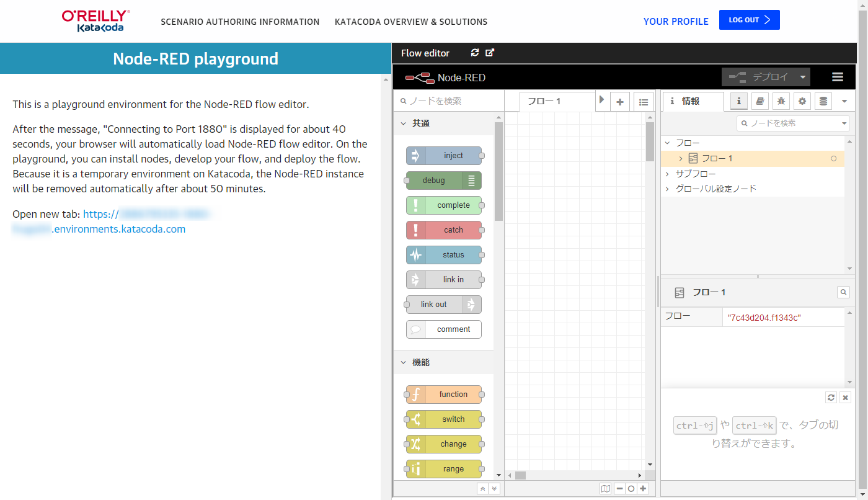Click the フロー 1 info heading text
Image resolution: width=868 pixels, height=500 pixels.
(709, 292)
